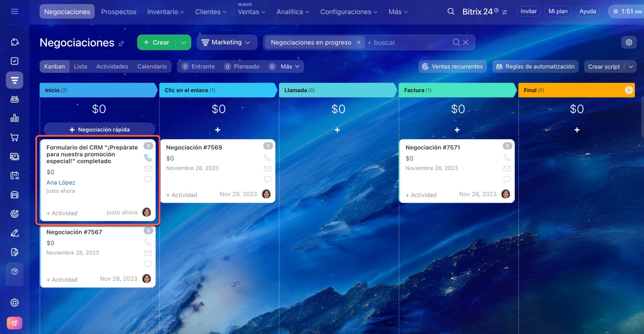Expand the Crear button dropdown arrow
The image size is (644, 334).
pyautogui.click(x=184, y=43)
